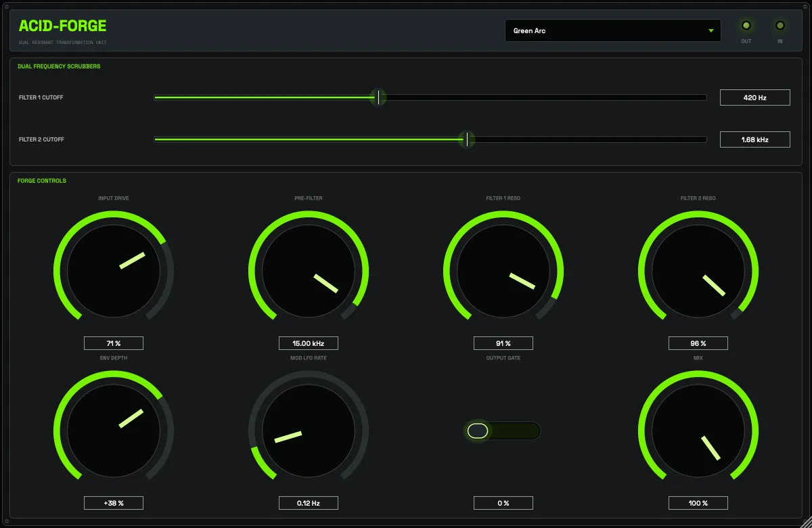The image size is (812, 528).
Task: Click the 420 Hz value field
Action: coord(754,97)
